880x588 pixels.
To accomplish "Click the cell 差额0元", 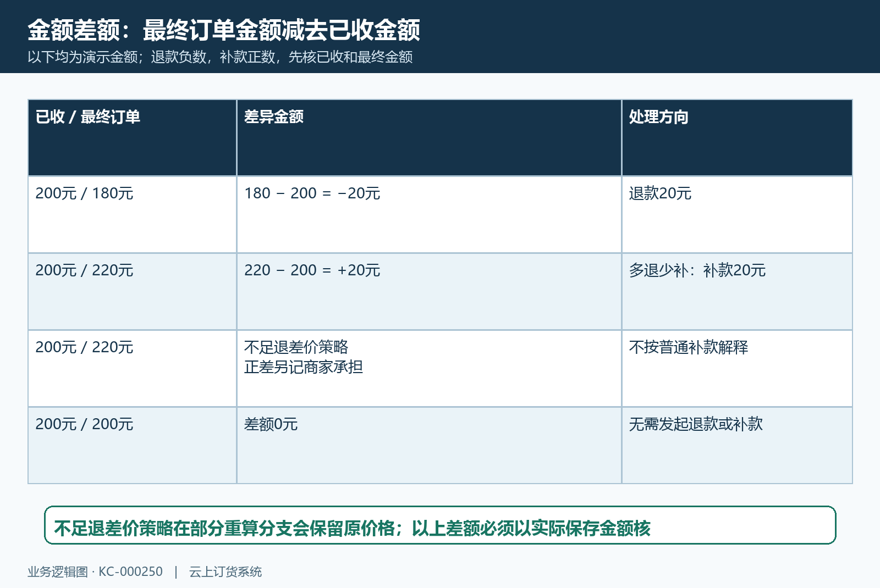I will 429,446.
